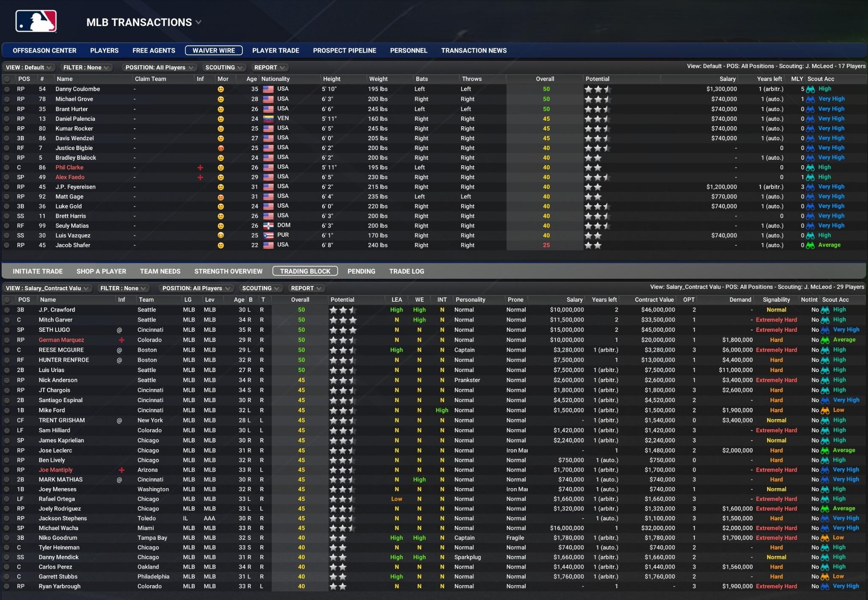This screenshot has height=600, width=868.
Task: Click the binoculars scout icon for Danny Coulombe
Action: click(x=810, y=89)
